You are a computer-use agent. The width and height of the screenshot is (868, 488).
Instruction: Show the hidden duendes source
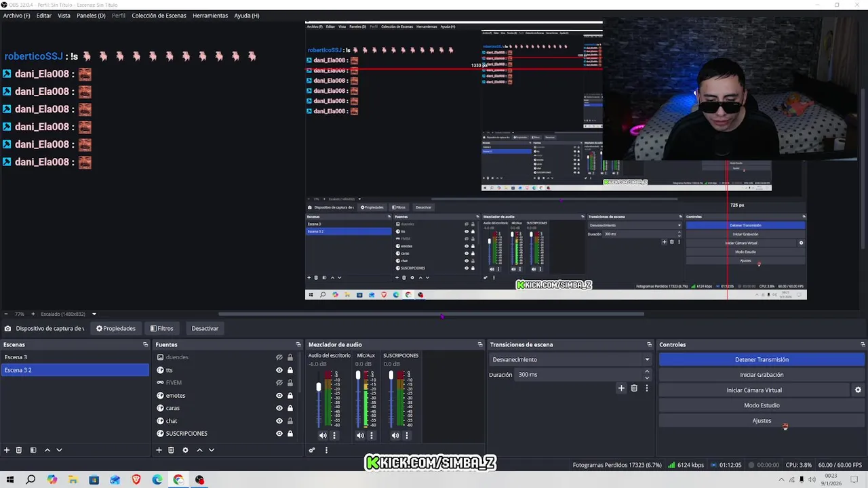[x=279, y=357]
